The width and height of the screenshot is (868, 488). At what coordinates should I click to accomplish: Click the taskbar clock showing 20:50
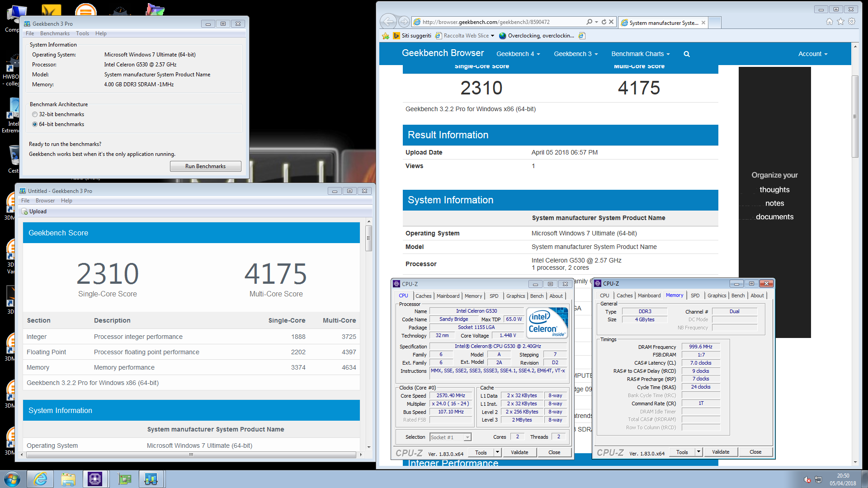843,476
